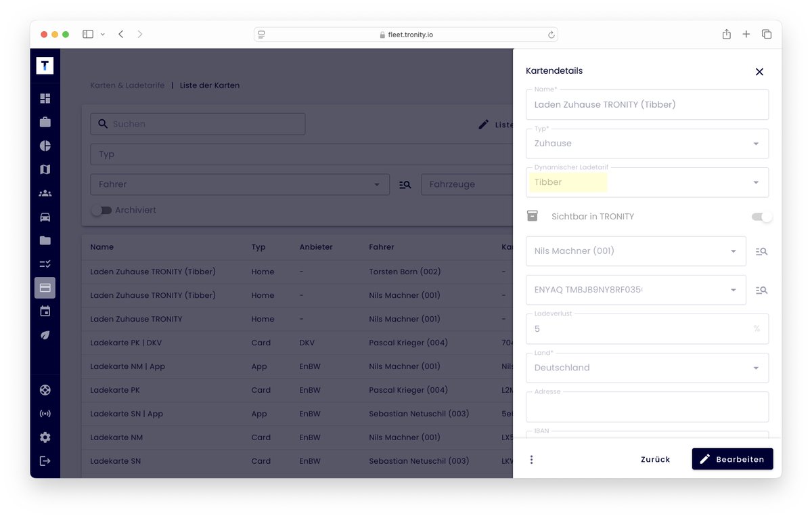Screen dimensions: 812x518
Task: Open the three-dot menu in Kartendetails footer
Action: [531, 459]
